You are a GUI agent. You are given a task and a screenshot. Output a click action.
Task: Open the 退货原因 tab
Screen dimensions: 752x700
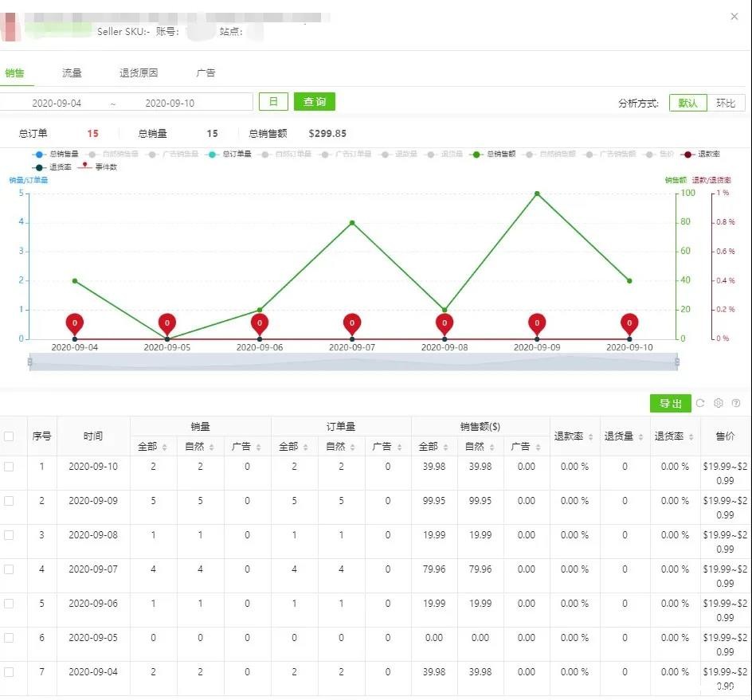click(139, 72)
